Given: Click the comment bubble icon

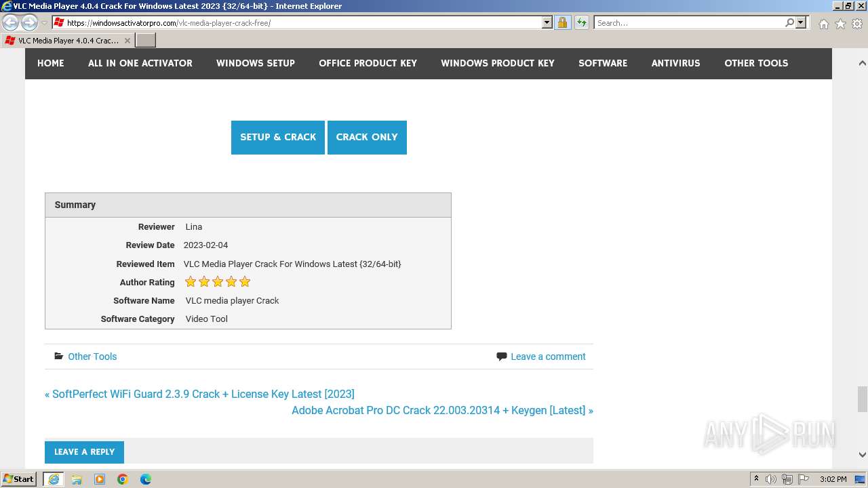Looking at the screenshot, I should (x=502, y=357).
